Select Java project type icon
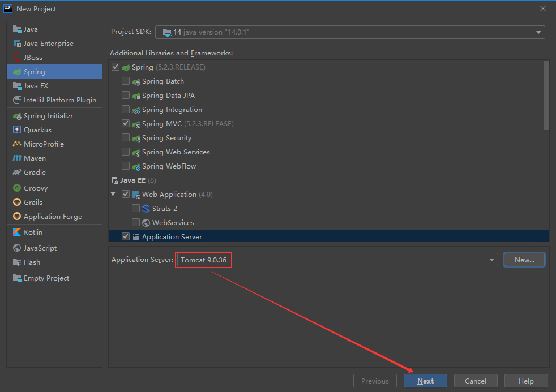 point(17,29)
